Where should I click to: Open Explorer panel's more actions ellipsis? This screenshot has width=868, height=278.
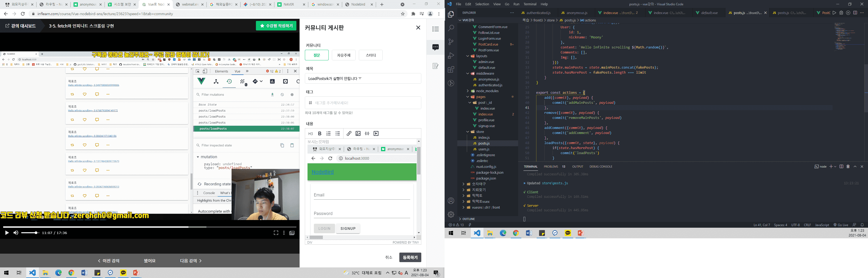[512, 13]
